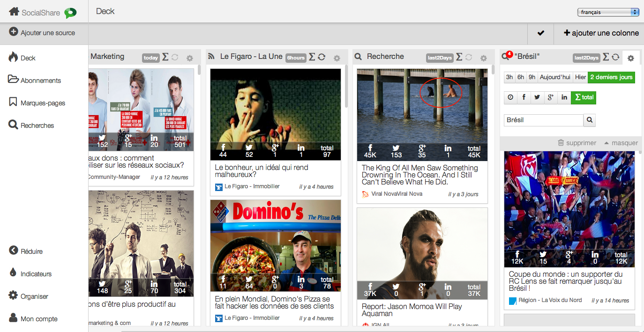Image resolution: width=644 pixels, height=332 pixels.
Task: Open settings gear of Marketing column
Action: pos(189,59)
